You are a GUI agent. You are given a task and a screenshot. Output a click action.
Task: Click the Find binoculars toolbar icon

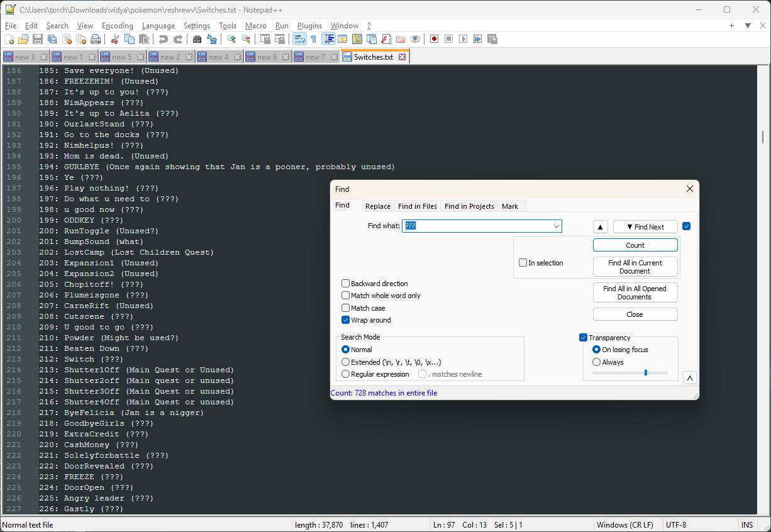[x=197, y=39]
